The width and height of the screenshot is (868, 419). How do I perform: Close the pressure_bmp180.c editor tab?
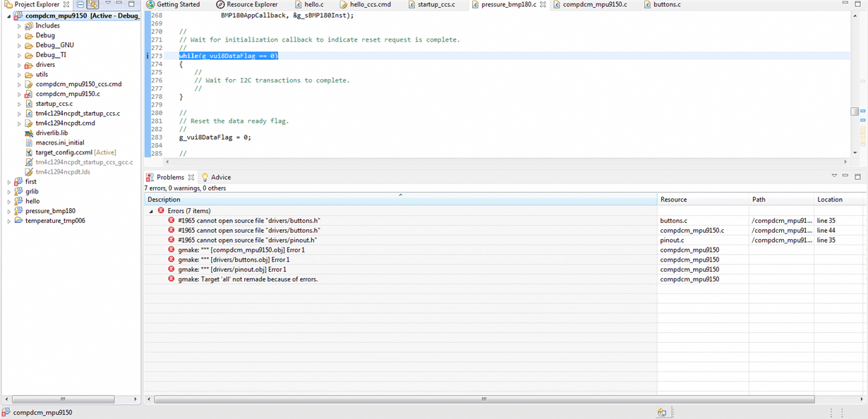pos(542,4)
